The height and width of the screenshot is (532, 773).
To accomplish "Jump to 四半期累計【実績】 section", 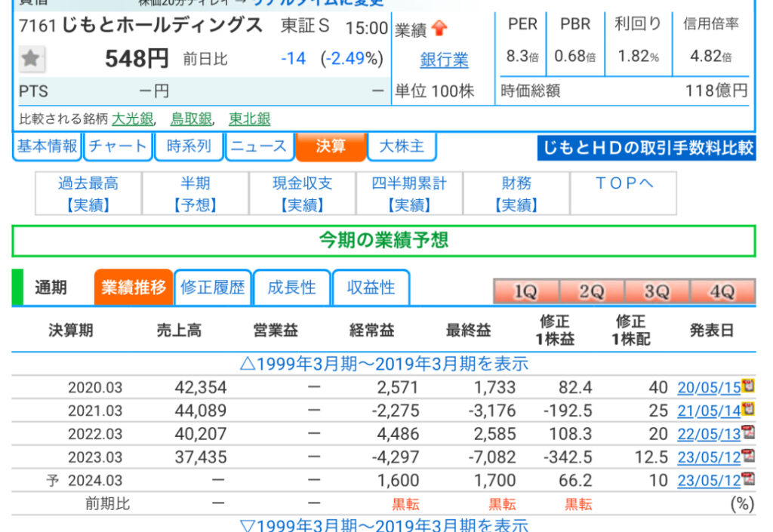I will 409,194.
